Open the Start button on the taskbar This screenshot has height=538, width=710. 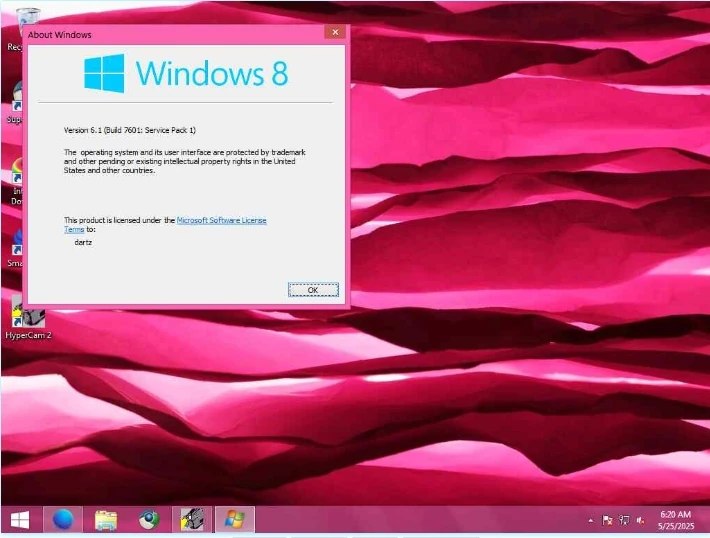[20, 520]
